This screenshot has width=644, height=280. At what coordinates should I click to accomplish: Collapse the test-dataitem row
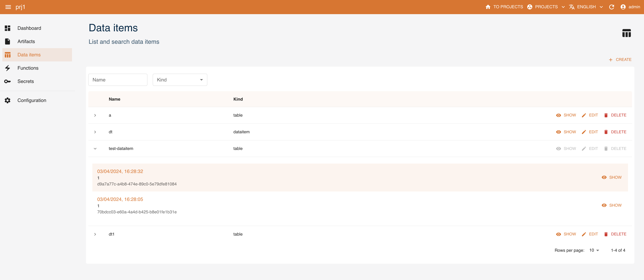[95, 149]
